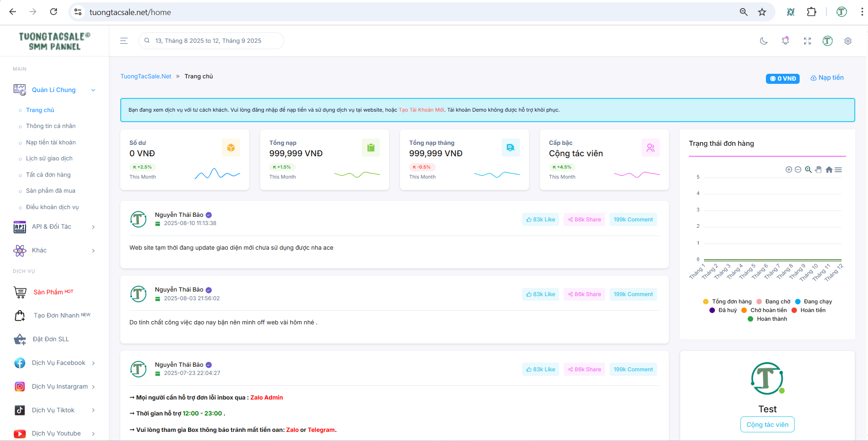Click Tạo Tài Khoản Mới link
Viewport: 868px width, 441px height.
421,110
